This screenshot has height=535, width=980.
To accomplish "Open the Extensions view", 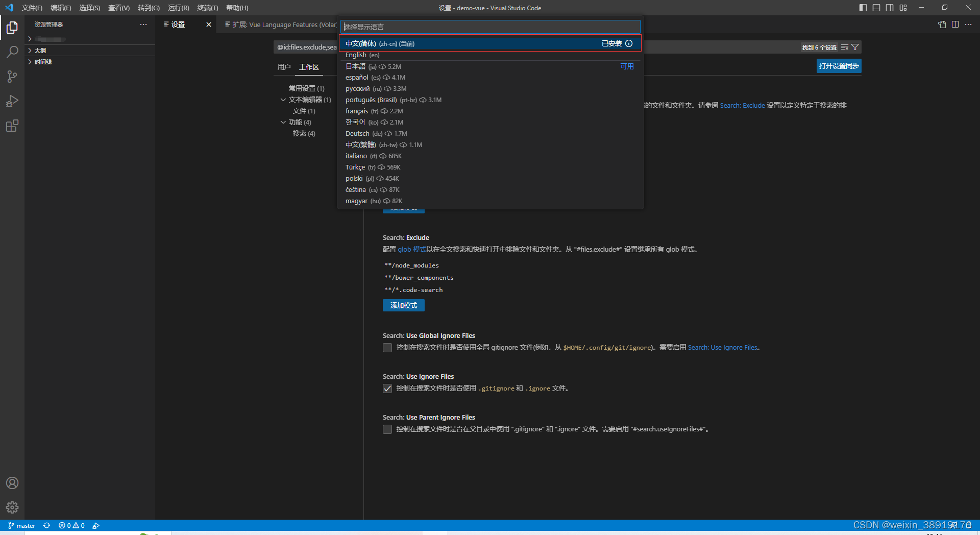I will tap(12, 126).
